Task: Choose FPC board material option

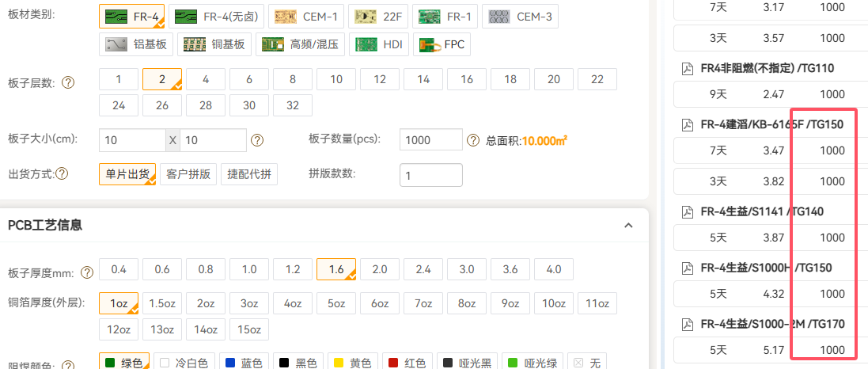Action: 443,44
